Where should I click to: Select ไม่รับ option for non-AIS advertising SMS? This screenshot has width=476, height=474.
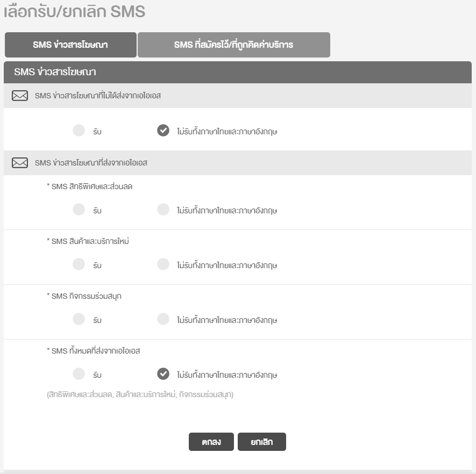tap(163, 131)
